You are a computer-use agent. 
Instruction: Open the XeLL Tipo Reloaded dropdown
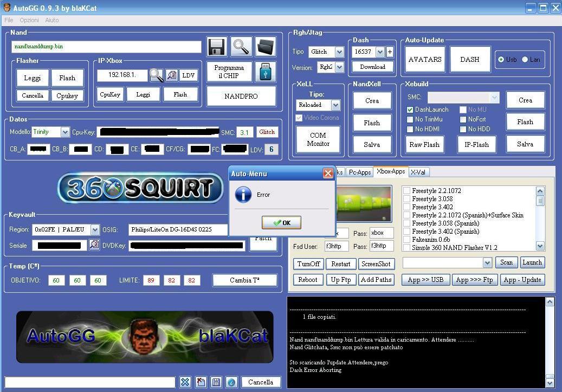coord(335,105)
